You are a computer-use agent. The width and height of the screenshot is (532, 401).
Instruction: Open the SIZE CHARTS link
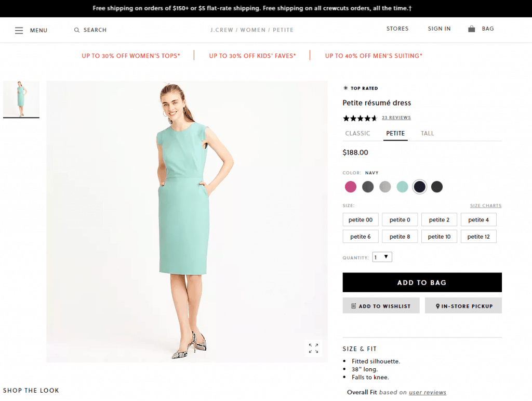(486, 205)
